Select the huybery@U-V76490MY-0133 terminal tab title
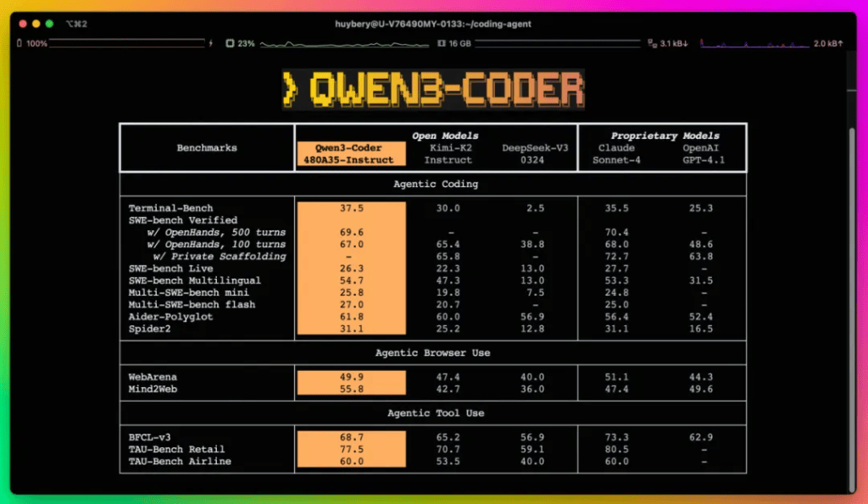 [x=434, y=24]
